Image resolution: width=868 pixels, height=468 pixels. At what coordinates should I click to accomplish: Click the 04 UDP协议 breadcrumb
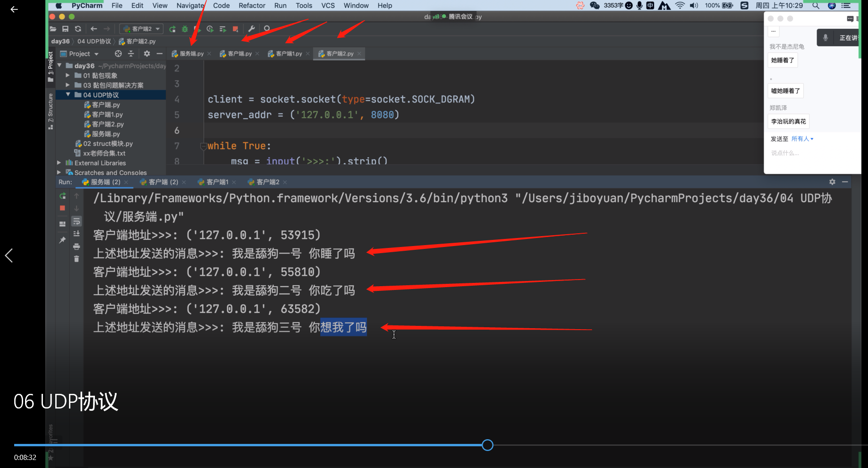tap(94, 42)
